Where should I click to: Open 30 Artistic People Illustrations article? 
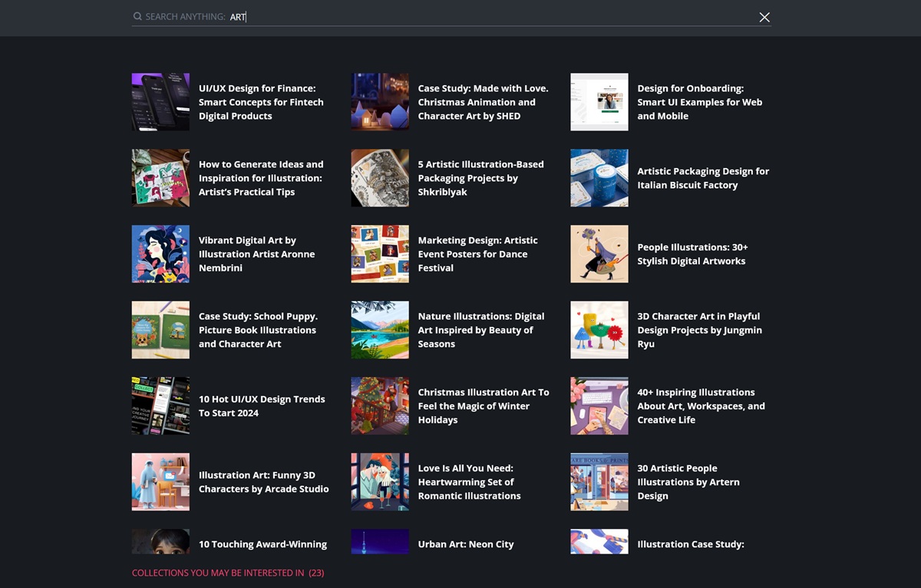pos(688,482)
